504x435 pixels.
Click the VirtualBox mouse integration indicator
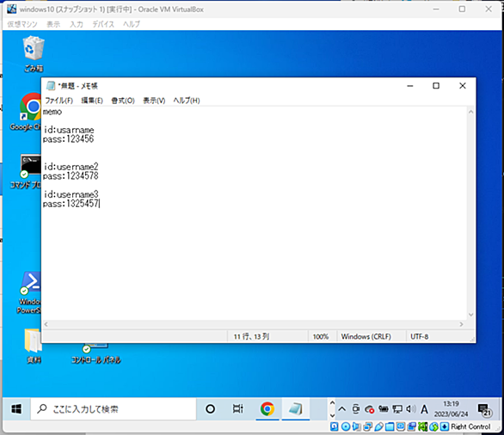click(x=434, y=426)
